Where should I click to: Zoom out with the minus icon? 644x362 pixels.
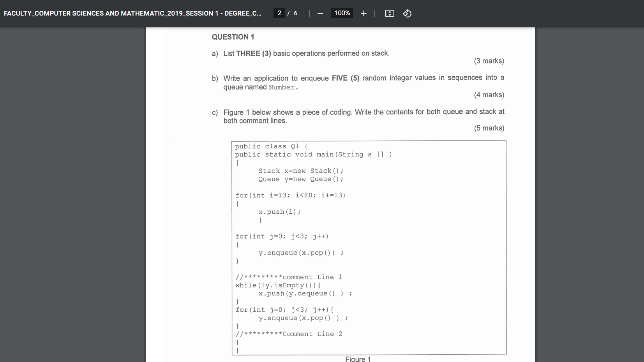coord(320,14)
